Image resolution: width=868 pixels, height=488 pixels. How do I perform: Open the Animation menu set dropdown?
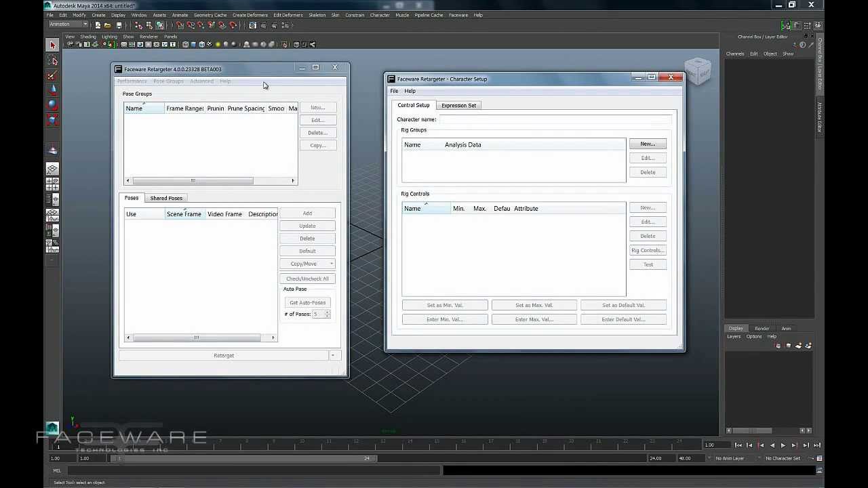click(x=68, y=24)
